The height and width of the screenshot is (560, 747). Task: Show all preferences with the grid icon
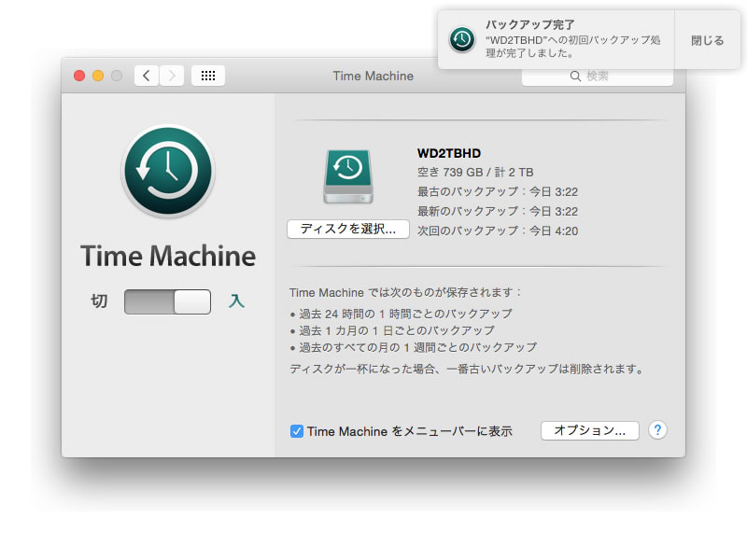[208, 76]
